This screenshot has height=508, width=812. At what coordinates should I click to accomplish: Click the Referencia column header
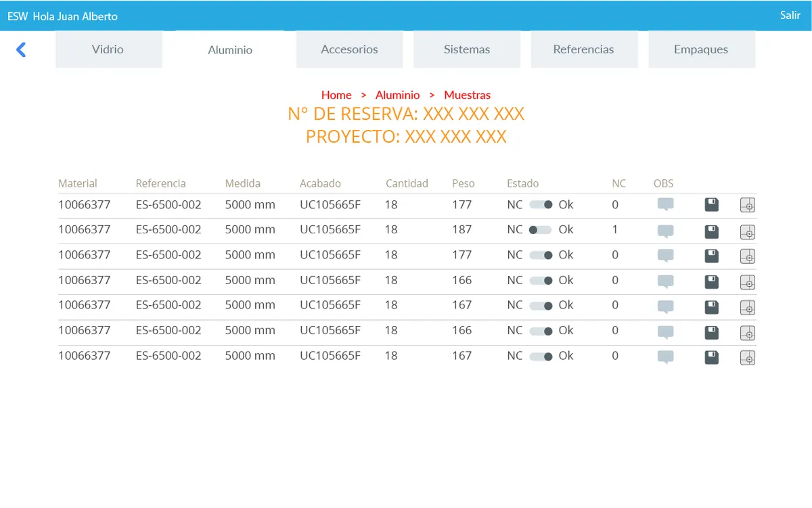161,183
